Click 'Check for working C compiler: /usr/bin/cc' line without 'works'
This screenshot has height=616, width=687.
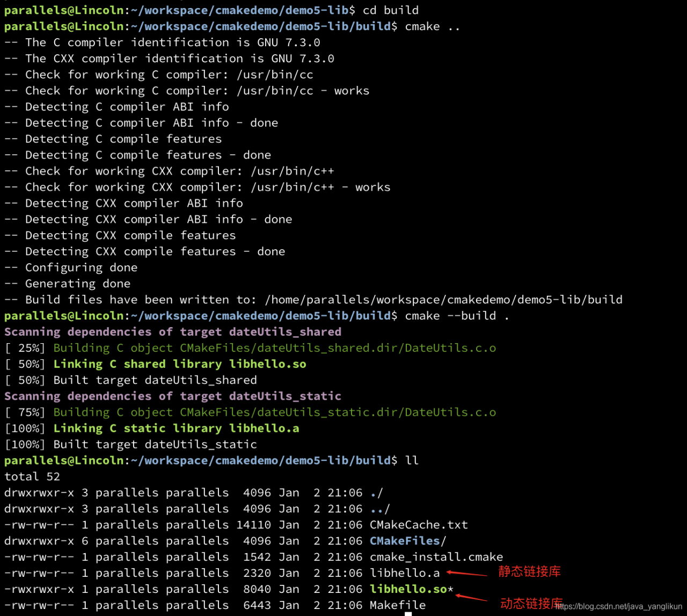(159, 75)
